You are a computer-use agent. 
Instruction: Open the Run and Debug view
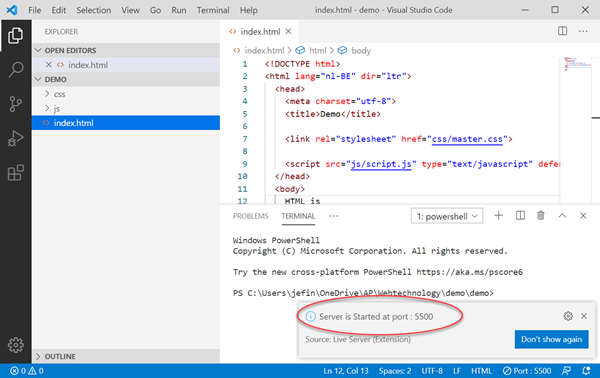coord(15,138)
